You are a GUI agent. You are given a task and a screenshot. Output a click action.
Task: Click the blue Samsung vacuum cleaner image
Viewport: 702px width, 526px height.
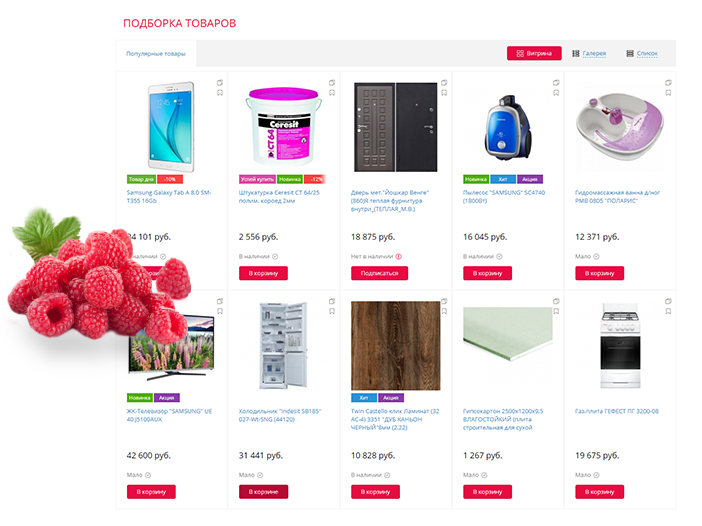[508, 128]
